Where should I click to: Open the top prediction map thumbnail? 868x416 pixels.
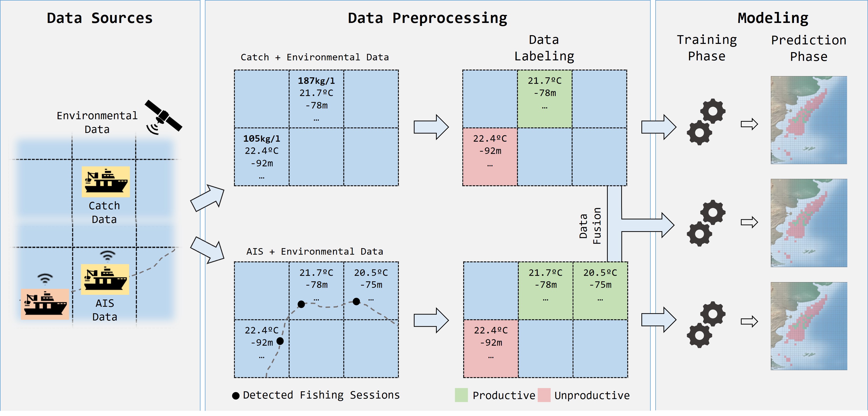pyautogui.click(x=809, y=120)
